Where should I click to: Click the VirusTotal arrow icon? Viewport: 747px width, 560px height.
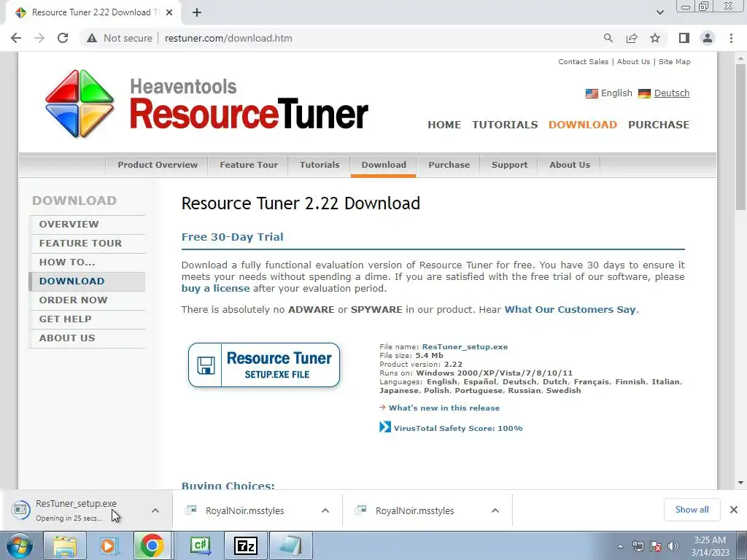pos(385,427)
